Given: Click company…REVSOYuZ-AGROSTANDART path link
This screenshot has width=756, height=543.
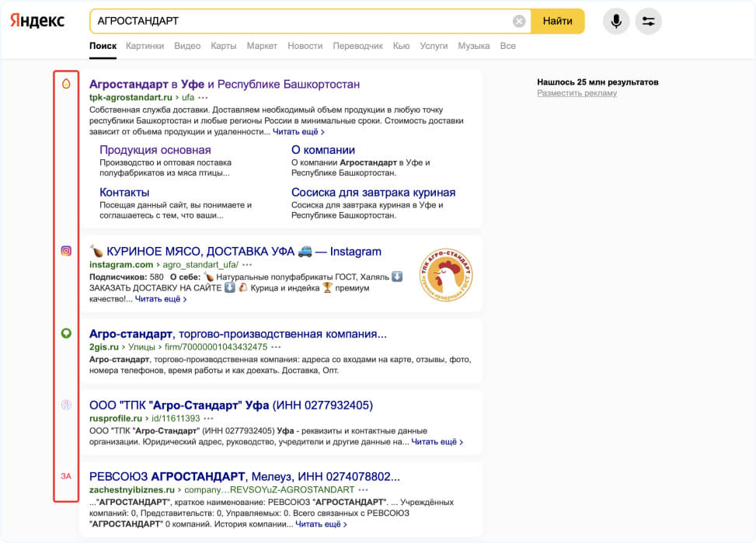Looking at the screenshot, I should point(270,490).
